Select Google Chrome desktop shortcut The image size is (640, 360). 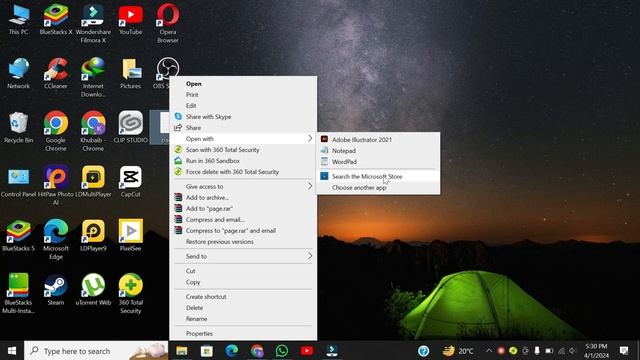(x=56, y=131)
